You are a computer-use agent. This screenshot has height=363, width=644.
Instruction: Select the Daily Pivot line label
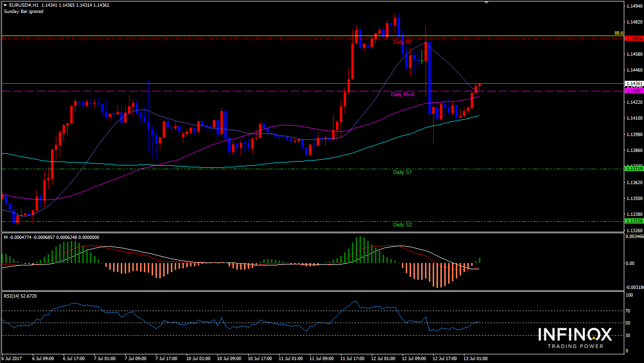[402, 95]
